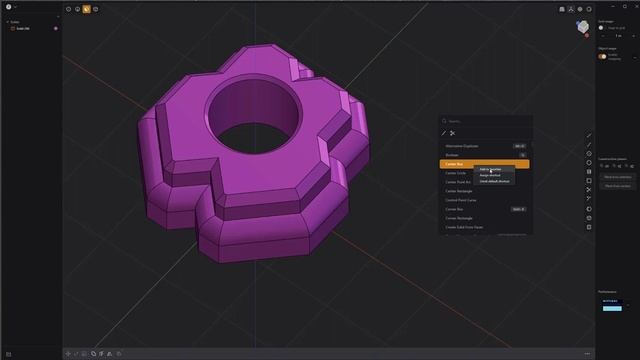Expand the Object snaps options chevron

(x=635, y=57)
